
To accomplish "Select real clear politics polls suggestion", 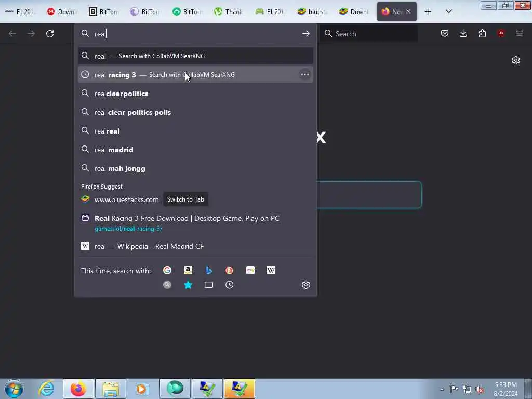I will (195, 112).
